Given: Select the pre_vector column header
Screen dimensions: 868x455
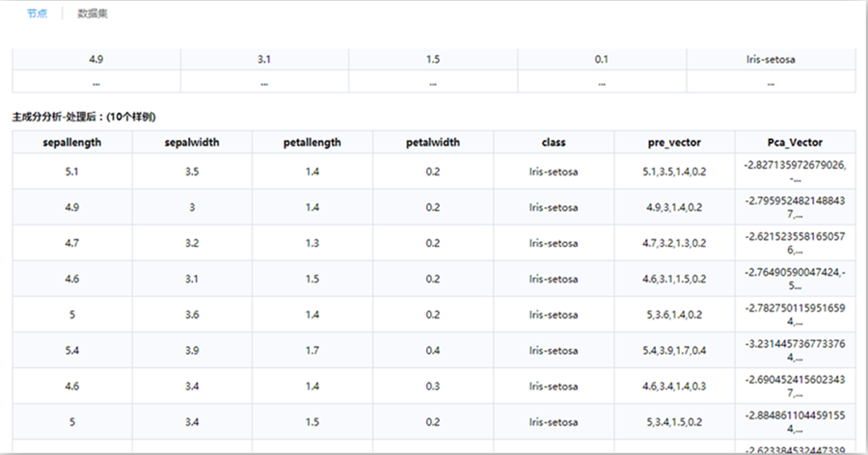Looking at the screenshot, I should click(x=674, y=143).
